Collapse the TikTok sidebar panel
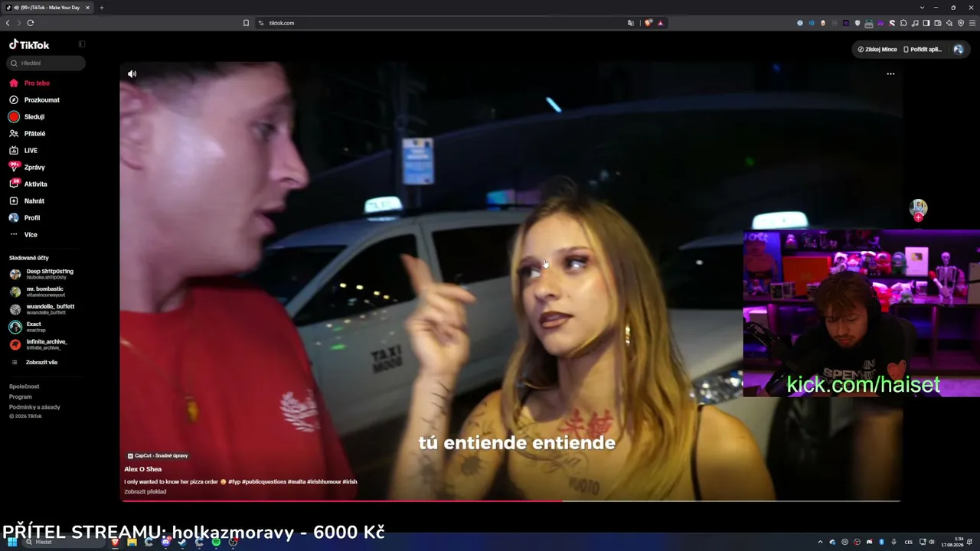Screen dimensions: 980x551 82,44
